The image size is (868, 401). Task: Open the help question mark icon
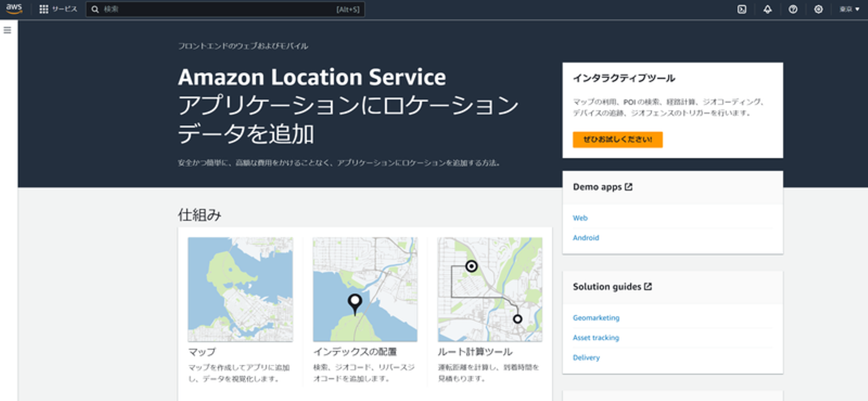click(793, 9)
